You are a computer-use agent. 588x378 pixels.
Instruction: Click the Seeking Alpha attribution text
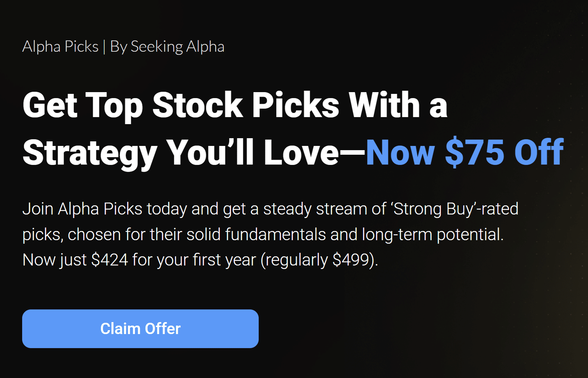[177, 46]
